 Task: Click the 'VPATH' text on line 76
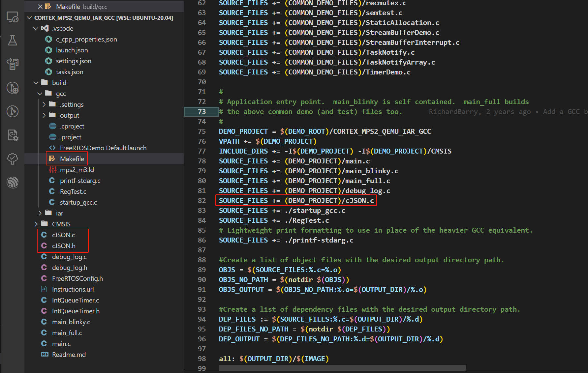pyautogui.click(x=229, y=141)
